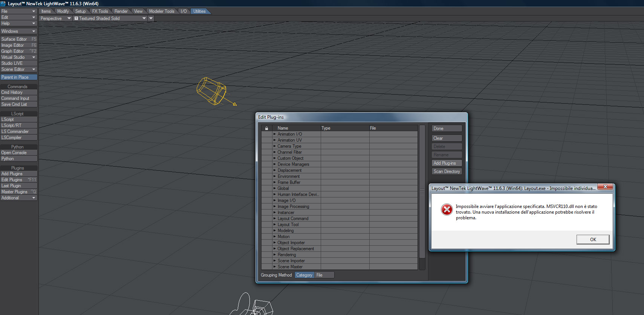Select the Motion row in the list

coord(340,237)
